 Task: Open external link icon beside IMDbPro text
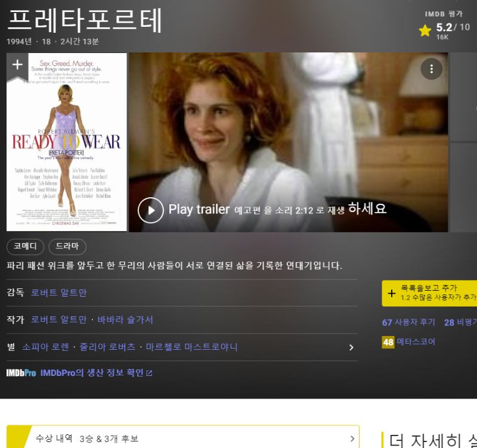pyautogui.click(x=150, y=373)
